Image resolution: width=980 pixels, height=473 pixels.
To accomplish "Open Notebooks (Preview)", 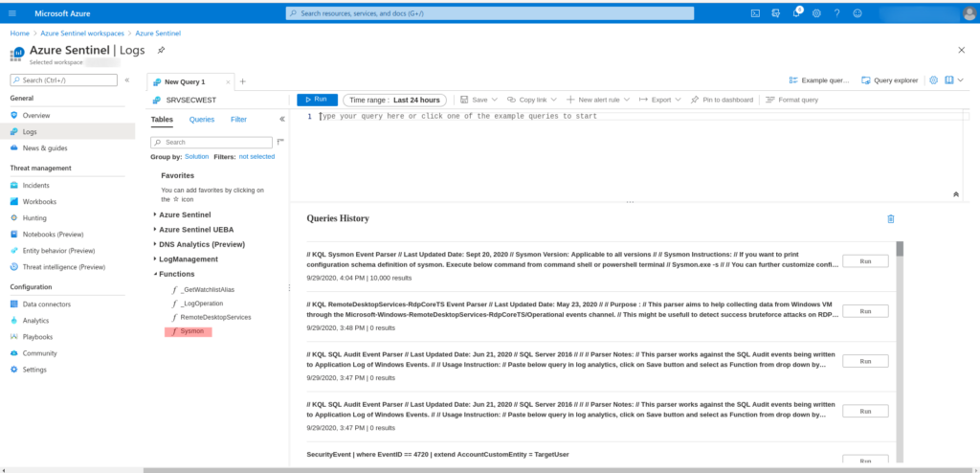I will (x=54, y=234).
